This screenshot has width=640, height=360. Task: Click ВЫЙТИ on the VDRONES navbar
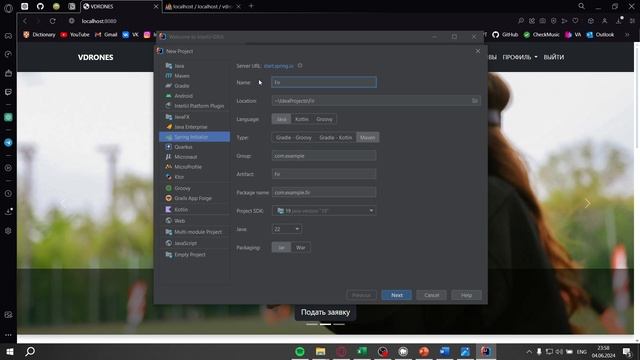pos(554,57)
